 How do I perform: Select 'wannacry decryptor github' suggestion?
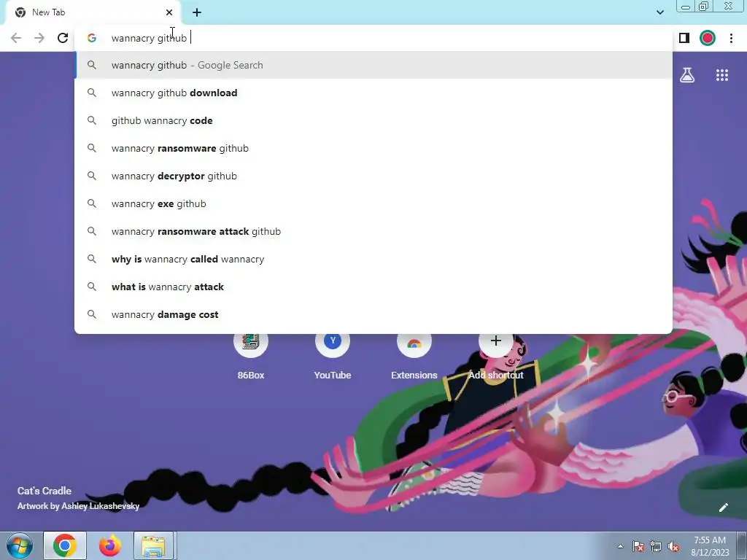tap(374, 176)
